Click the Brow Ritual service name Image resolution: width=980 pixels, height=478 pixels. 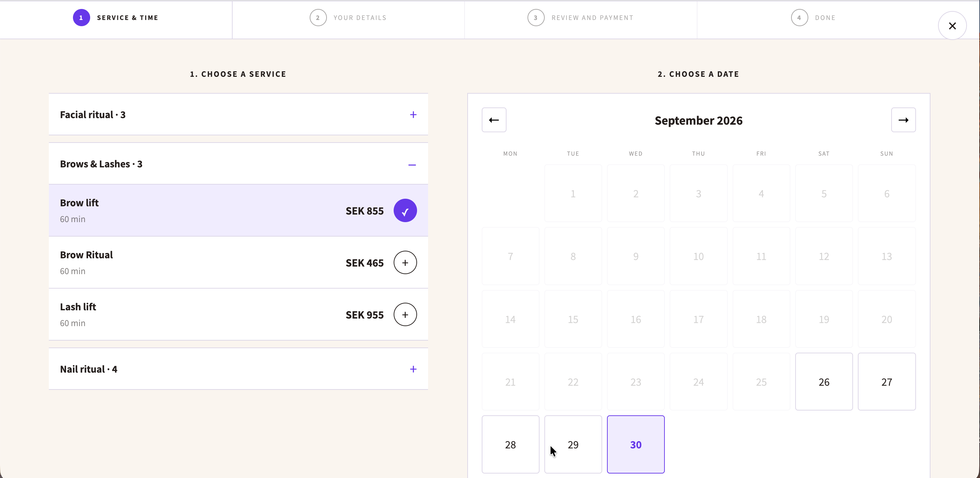86,255
